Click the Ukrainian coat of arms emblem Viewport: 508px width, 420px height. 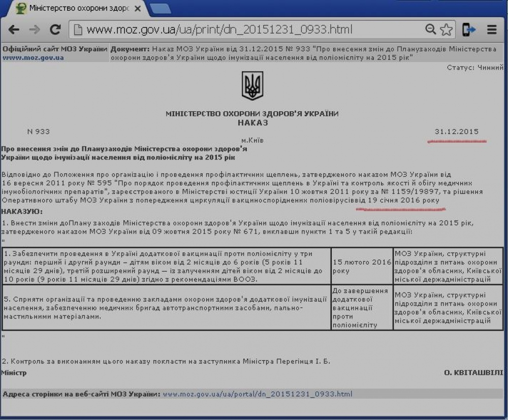[x=252, y=86]
